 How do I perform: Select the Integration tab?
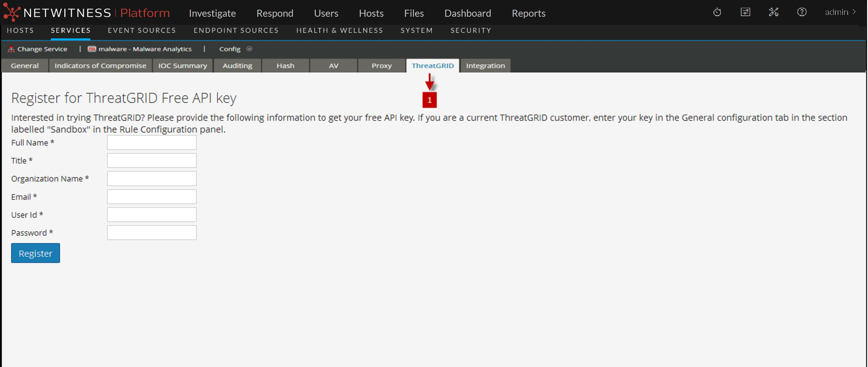coord(485,65)
